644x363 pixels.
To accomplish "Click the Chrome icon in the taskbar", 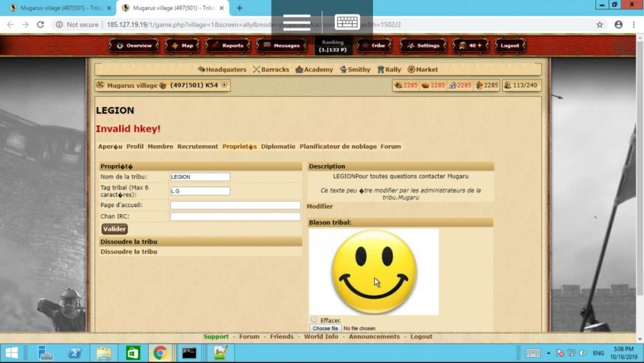I will 160,353.
